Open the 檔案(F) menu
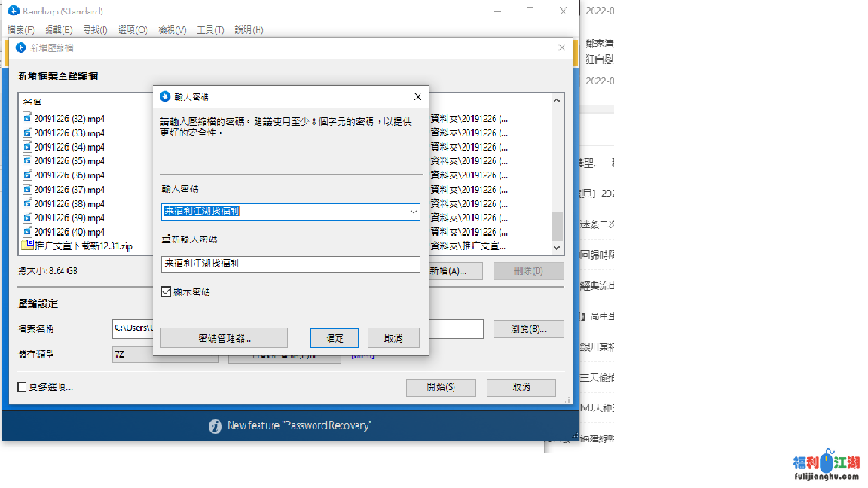The height and width of the screenshot is (488, 868). (x=20, y=29)
